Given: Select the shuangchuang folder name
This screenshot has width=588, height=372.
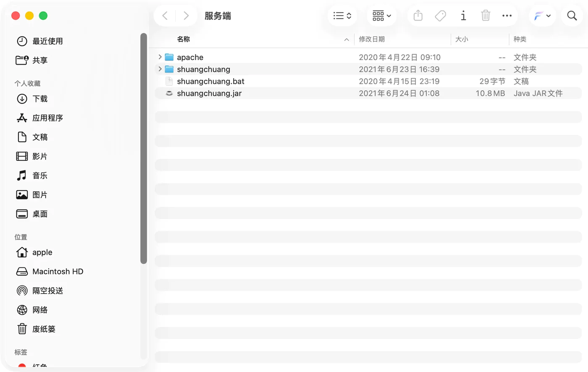Looking at the screenshot, I should (x=203, y=69).
